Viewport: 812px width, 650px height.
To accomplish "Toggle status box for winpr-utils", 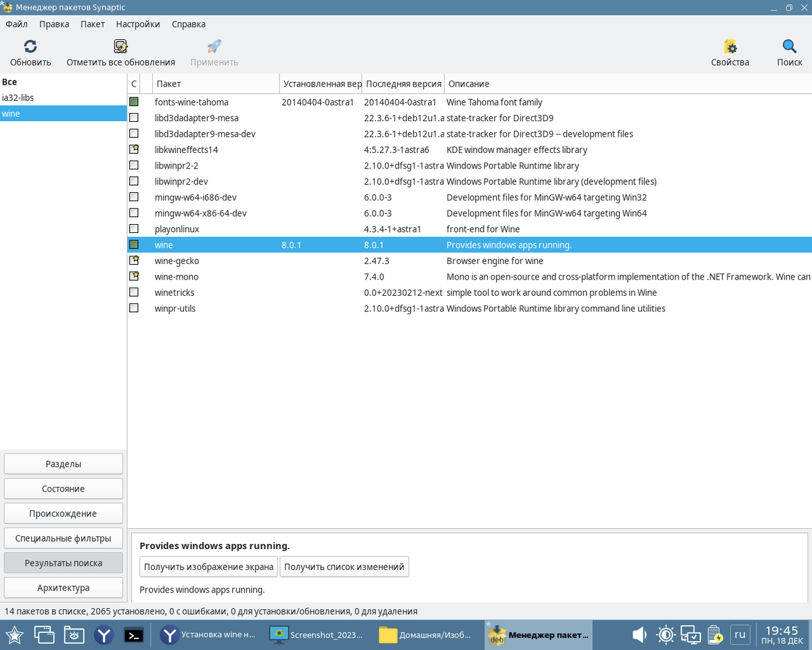I will pos(134,308).
